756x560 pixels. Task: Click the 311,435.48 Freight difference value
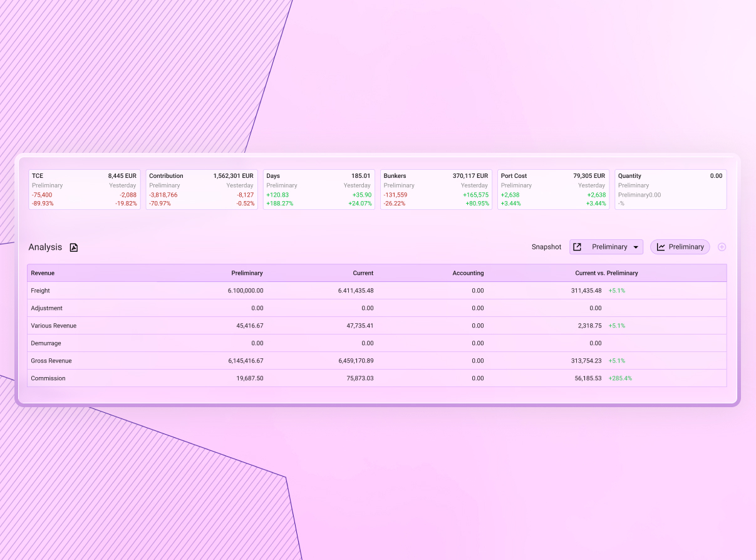pyautogui.click(x=588, y=291)
